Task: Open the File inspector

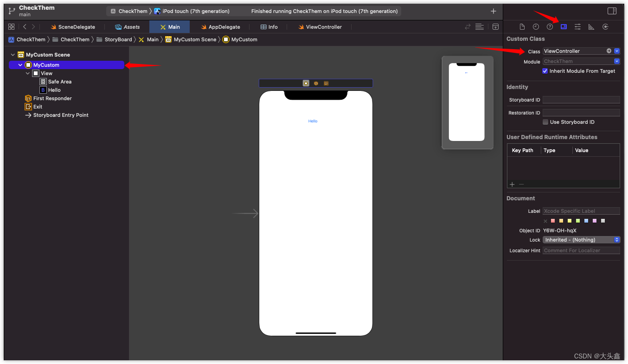Action: [522, 27]
